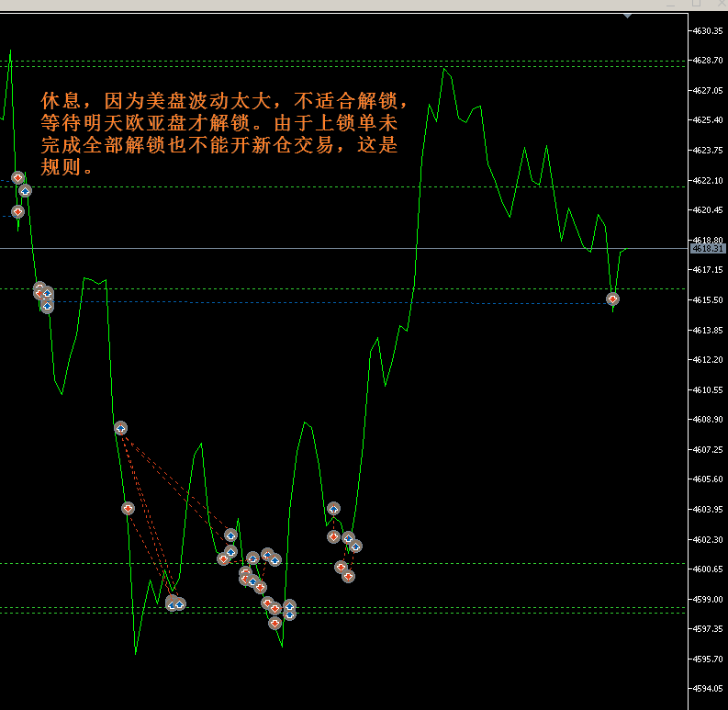Screen dimensions: 728x710
Task: Click the lowest price trough near 4595.70
Action: point(136,653)
